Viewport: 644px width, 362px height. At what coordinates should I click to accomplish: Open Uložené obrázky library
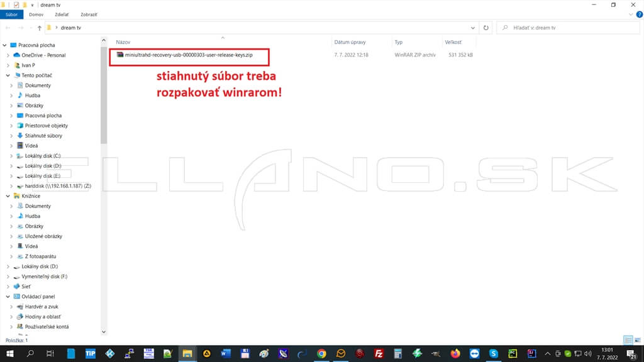pos(43,236)
